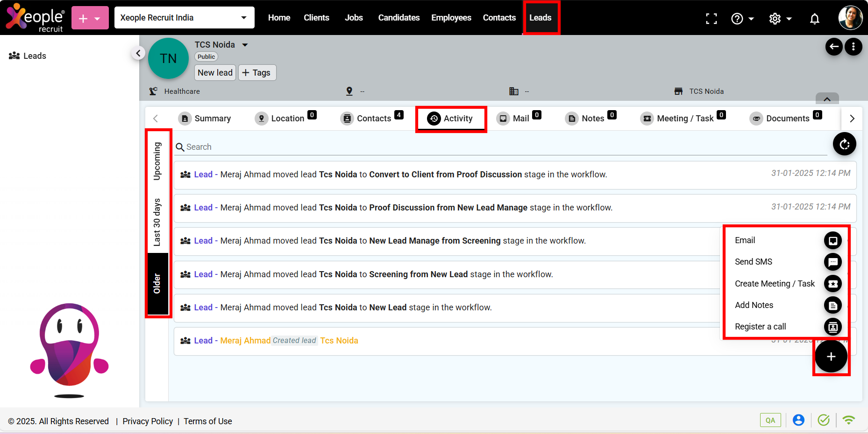Open the three-dot more options menu
Viewport: 868px width, 434px height.
coord(854,46)
